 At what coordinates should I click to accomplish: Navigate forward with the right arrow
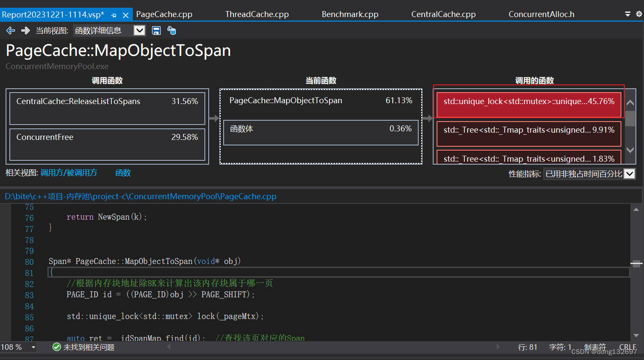(25, 30)
